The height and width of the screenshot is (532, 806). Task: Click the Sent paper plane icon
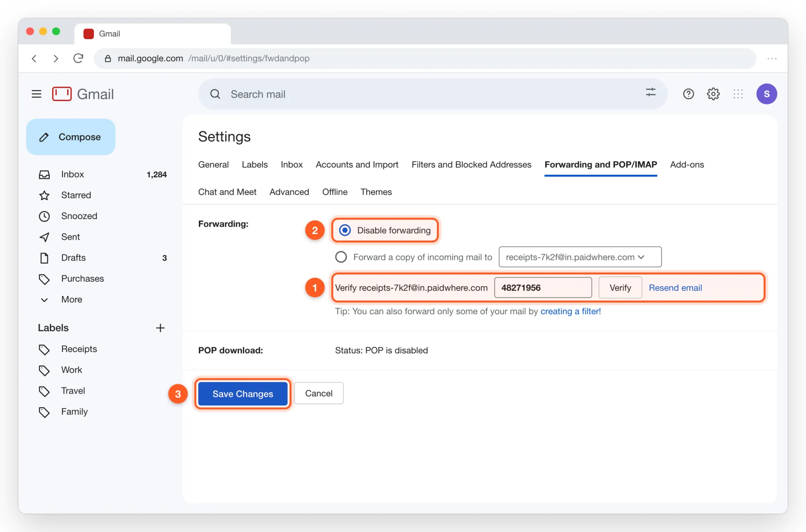click(x=44, y=237)
